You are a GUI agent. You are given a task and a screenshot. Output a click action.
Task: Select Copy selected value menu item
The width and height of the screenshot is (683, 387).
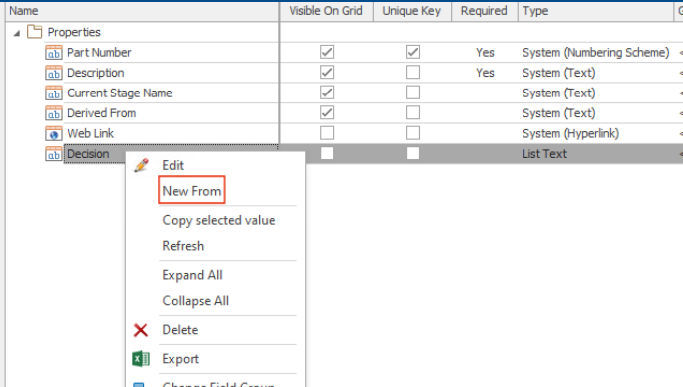pyautogui.click(x=219, y=220)
